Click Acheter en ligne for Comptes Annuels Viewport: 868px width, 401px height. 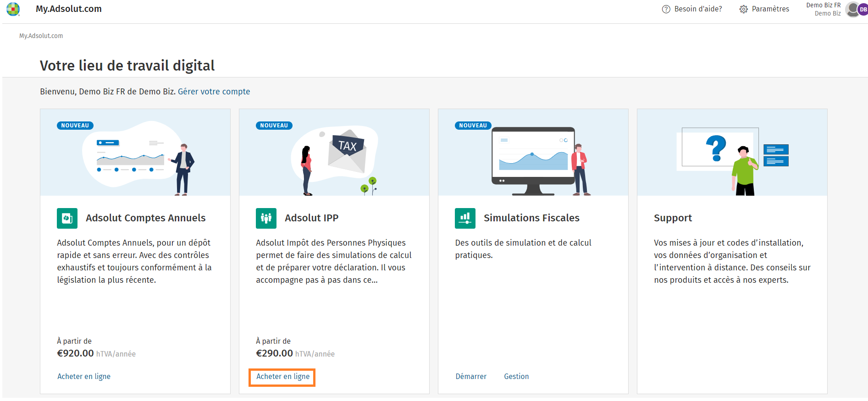[x=84, y=376]
